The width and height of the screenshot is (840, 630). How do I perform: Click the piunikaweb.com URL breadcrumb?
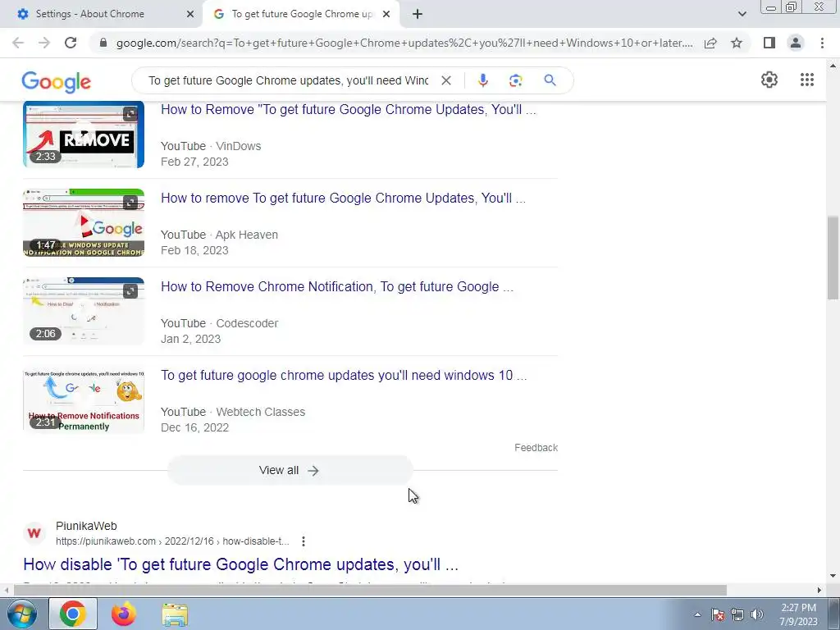(x=172, y=541)
